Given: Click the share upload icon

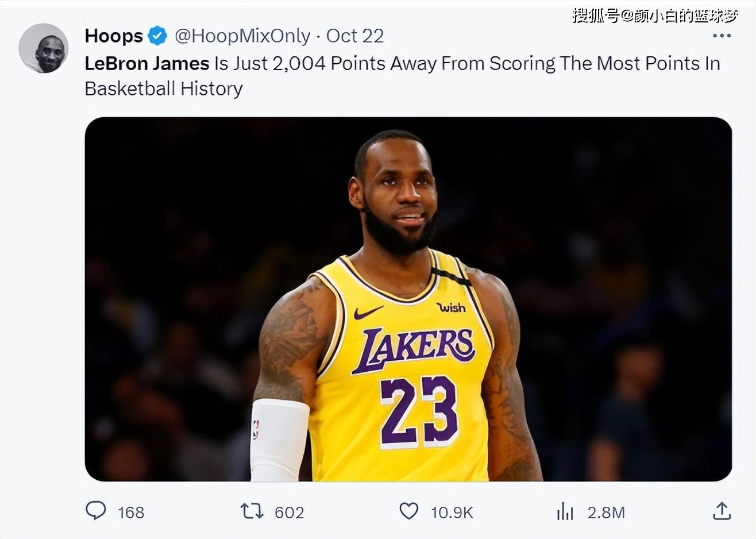Looking at the screenshot, I should [x=722, y=511].
